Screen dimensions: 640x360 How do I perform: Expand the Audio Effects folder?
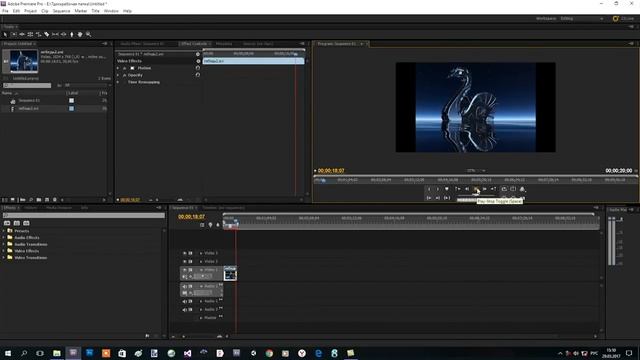pos(4,238)
